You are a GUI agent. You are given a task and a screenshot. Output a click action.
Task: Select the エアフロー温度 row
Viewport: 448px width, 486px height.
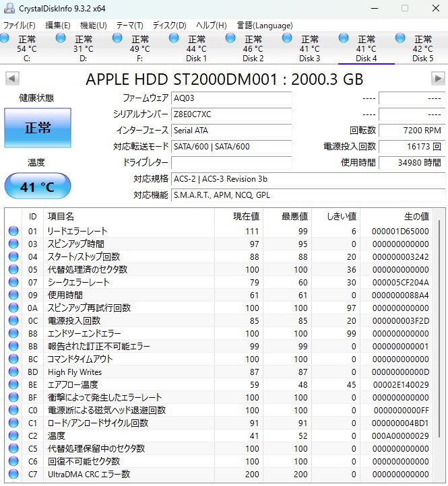(218, 384)
